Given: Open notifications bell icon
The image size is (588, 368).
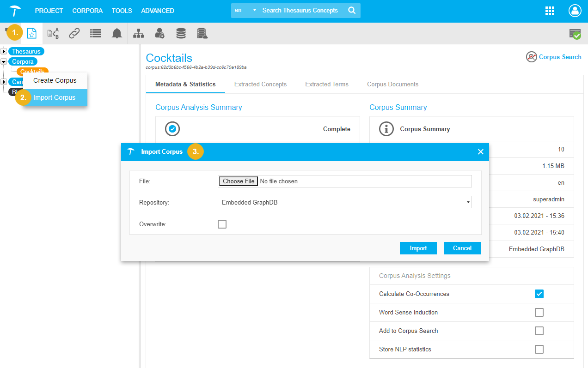Looking at the screenshot, I should [x=117, y=33].
